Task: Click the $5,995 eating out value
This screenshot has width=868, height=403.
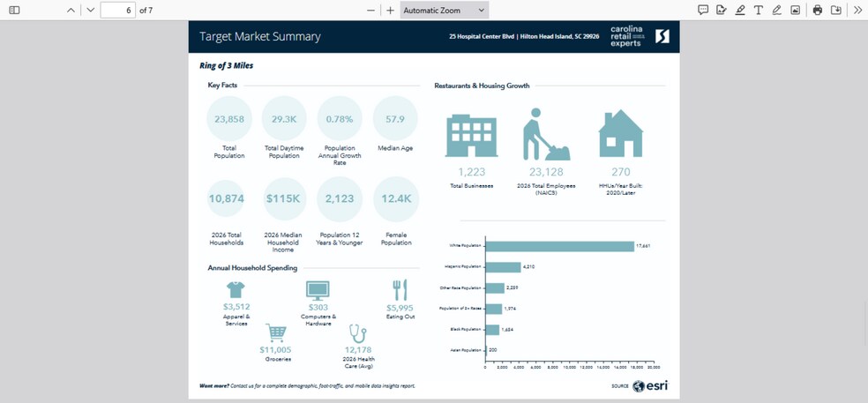Action: (400, 308)
